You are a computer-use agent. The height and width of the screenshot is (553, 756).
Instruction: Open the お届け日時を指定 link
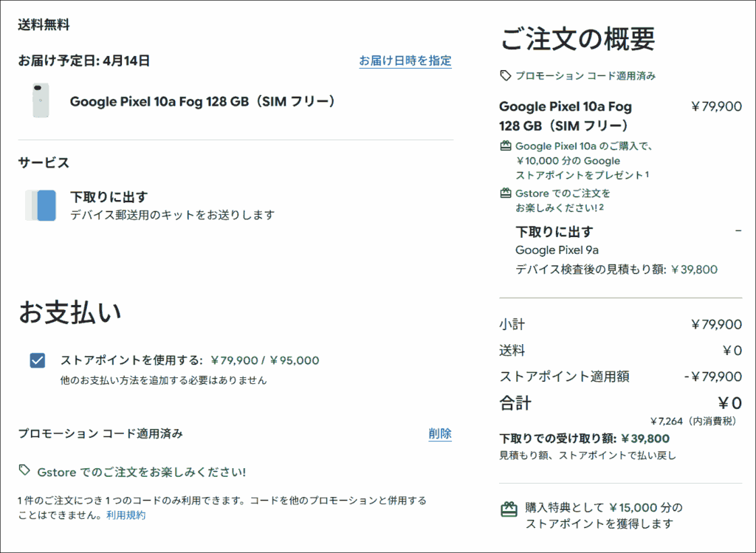(405, 61)
